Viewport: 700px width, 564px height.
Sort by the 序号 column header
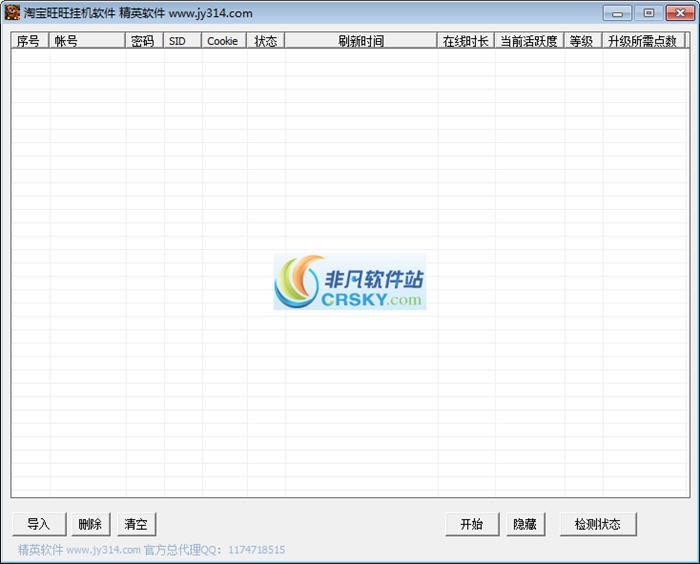coord(30,41)
